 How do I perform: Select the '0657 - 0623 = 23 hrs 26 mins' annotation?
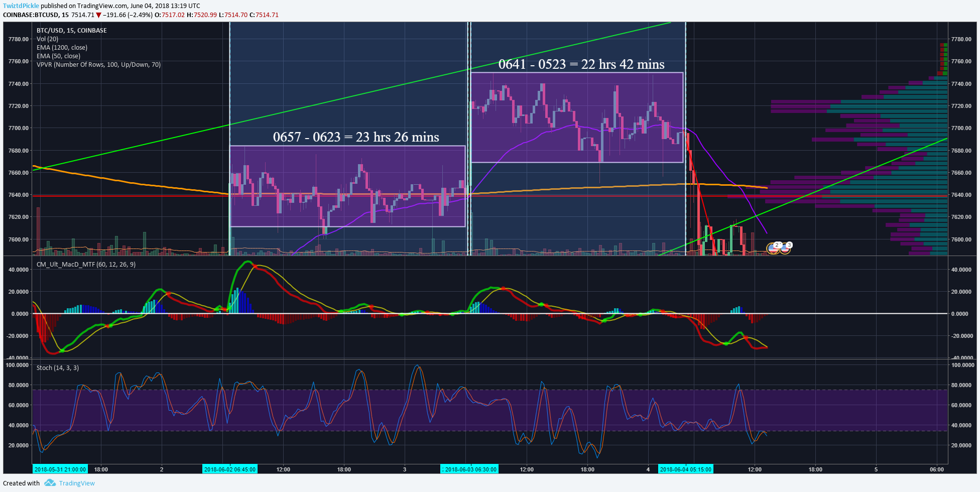point(356,137)
